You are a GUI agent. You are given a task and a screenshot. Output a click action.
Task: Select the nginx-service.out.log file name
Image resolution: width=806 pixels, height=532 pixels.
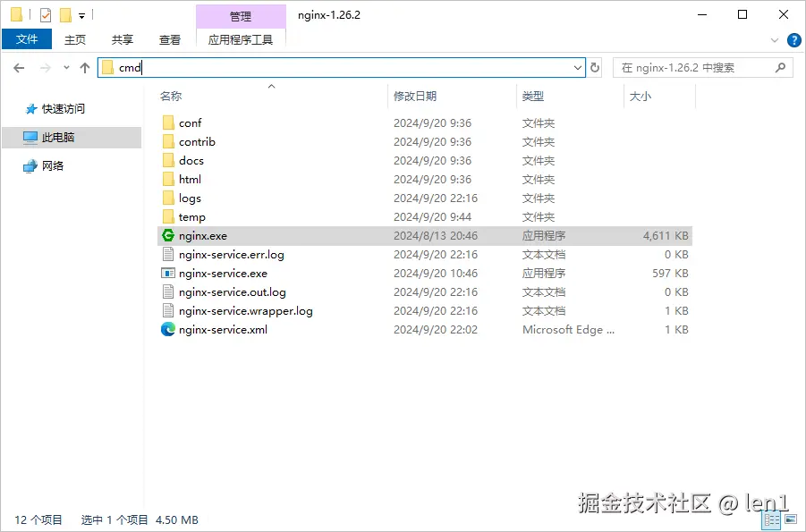(x=233, y=292)
